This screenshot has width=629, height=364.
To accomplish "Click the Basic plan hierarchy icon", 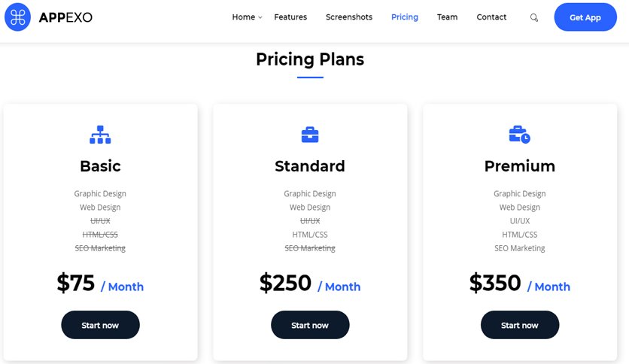I will (x=100, y=135).
